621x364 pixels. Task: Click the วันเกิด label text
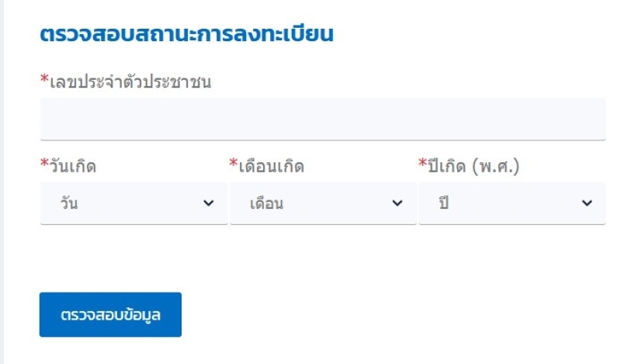point(73,165)
